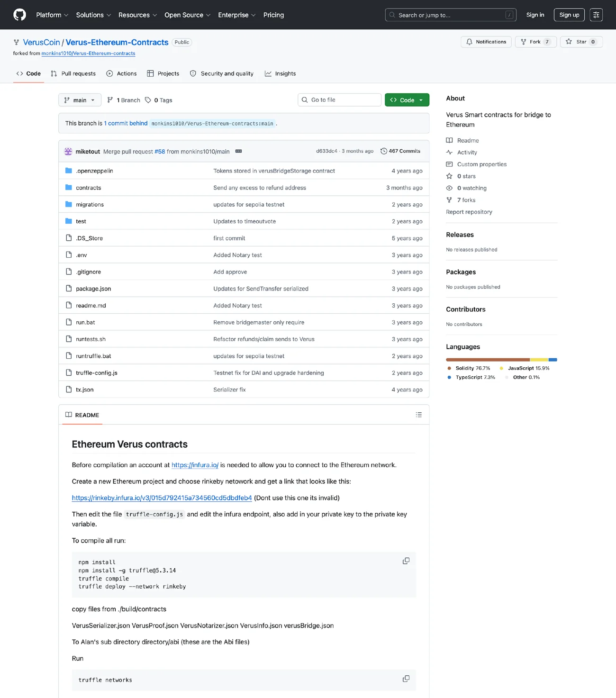Screen dimensions: 616x698
Task: Open the Projects tab
Action: (163, 73)
